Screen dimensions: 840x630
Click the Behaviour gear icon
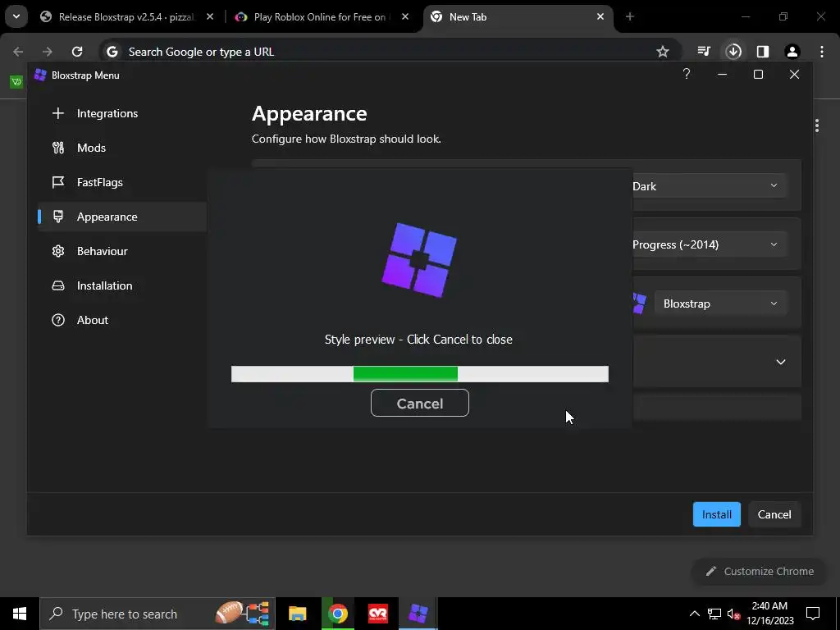pyautogui.click(x=58, y=251)
